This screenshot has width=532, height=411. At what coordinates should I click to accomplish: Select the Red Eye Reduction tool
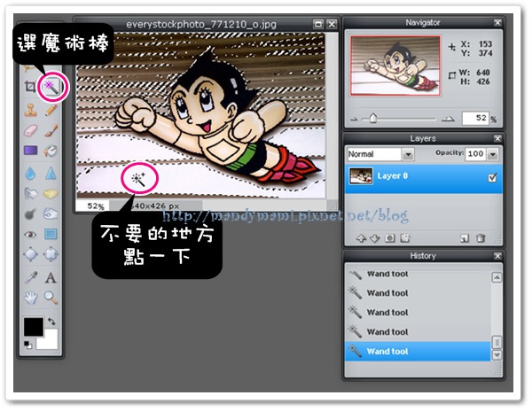coord(30,234)
